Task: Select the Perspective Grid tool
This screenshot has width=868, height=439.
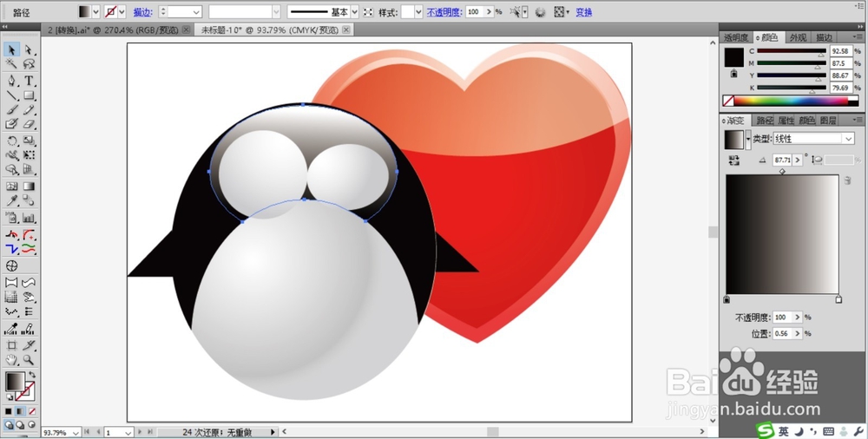Action: click(29, 170)
